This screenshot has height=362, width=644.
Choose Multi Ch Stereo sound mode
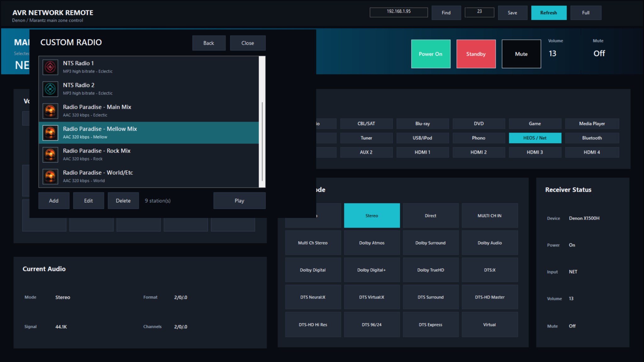[x=313, y=243]
